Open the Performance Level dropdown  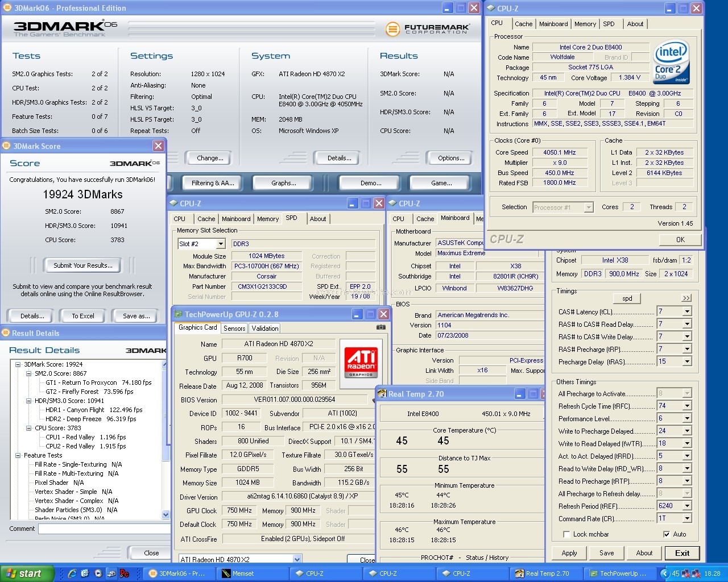pyautogui.click(x=687, y=418)
